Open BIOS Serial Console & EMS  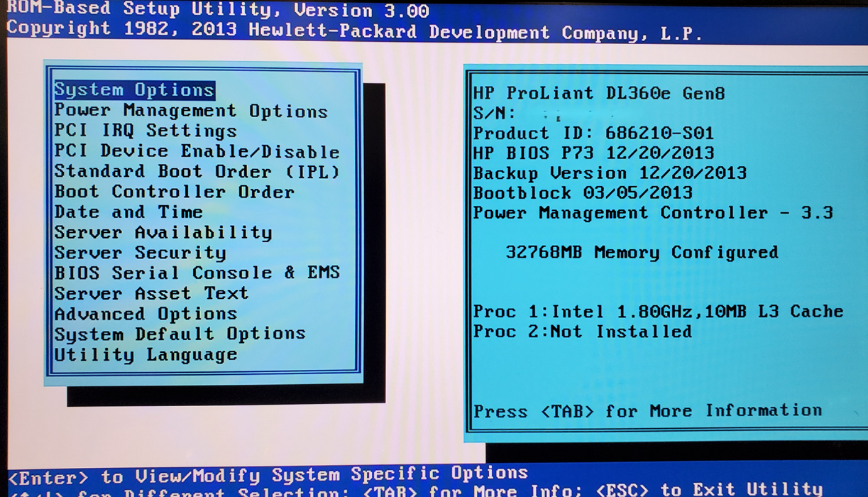(x=197, y=273)
